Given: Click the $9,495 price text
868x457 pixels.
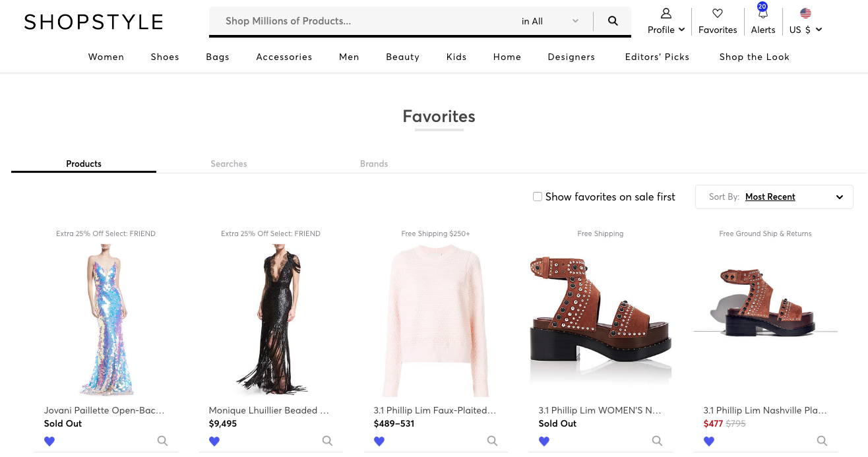Looking at the screenshot, I should click(x=223, y=423).
